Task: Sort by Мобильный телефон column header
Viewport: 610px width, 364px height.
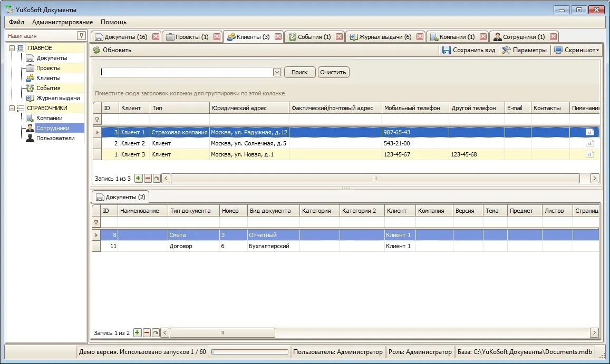Action: click(415, 108)
